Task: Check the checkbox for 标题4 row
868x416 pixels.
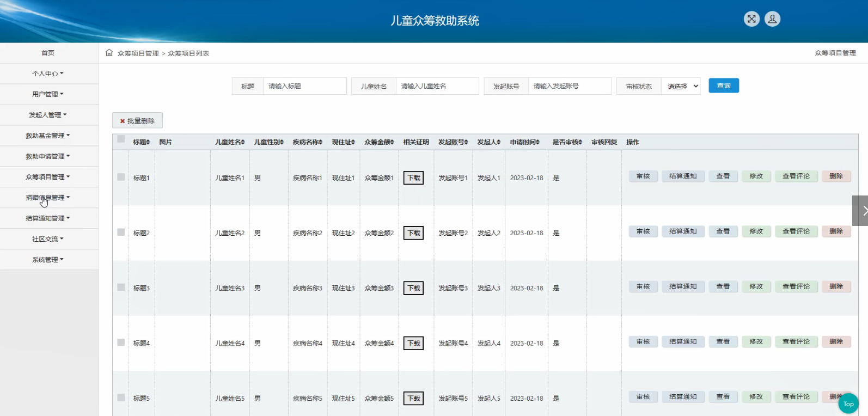Action: [x=121, y=342]
